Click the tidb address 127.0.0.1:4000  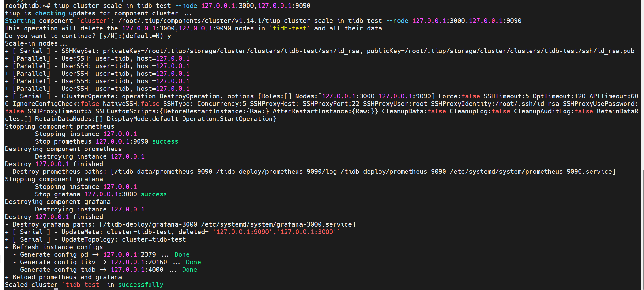click(x=137, y=270)
